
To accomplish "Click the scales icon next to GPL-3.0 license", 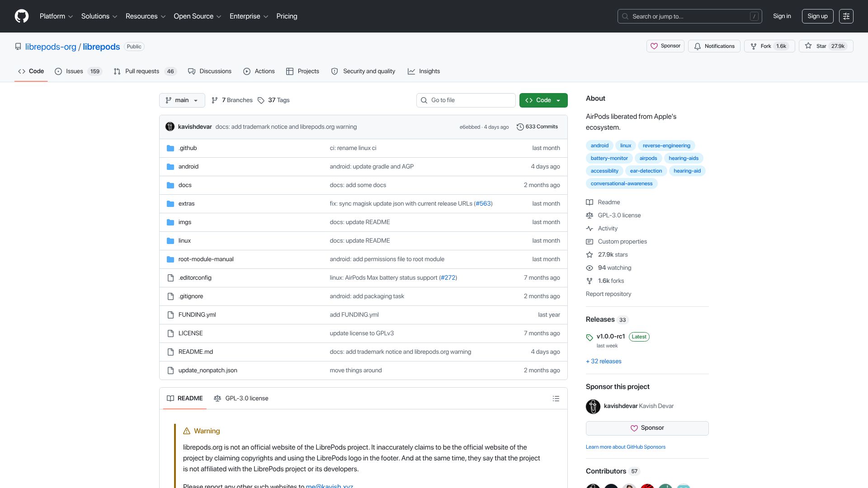I will tap(590, 216).
